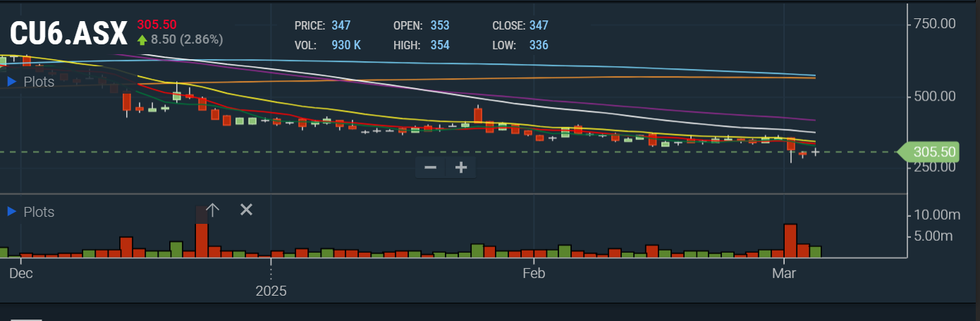Click the red 305.50 last price text
Image resolution: width=980 pixels, height=321 pixels.
(157, 24)
